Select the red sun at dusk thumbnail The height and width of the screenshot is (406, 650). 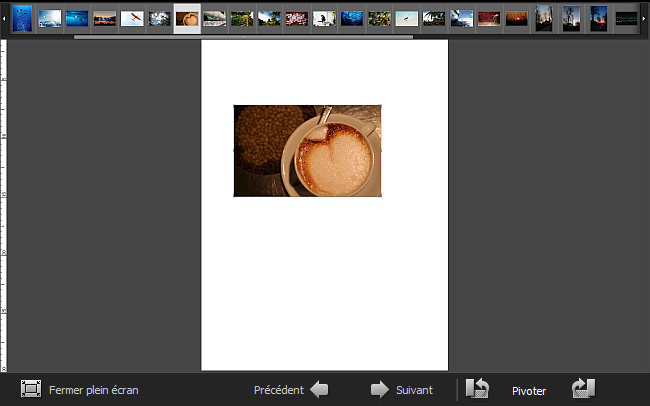click(x=517, y=19)
